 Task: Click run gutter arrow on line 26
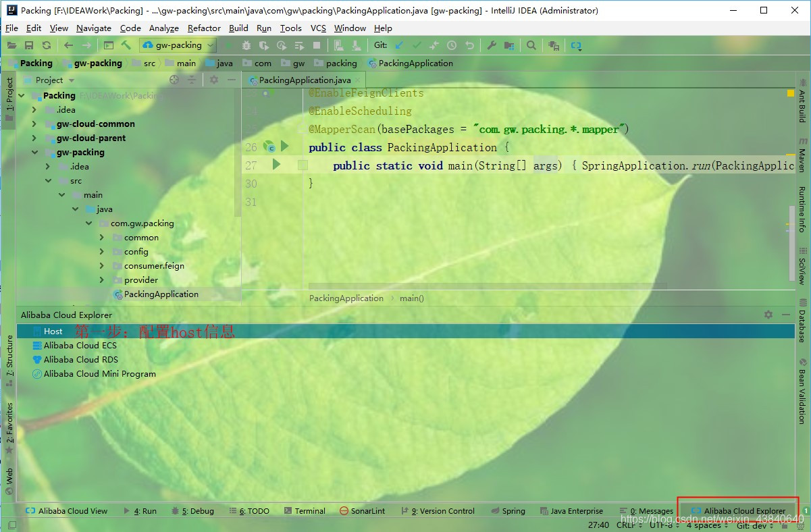(x=284, y=146)
